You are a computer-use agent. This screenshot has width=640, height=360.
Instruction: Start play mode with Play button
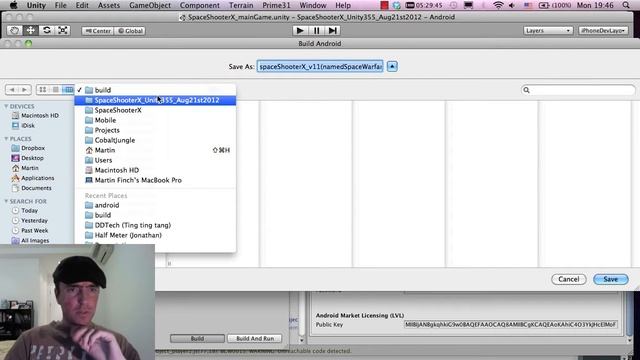(x=300, y=31)
